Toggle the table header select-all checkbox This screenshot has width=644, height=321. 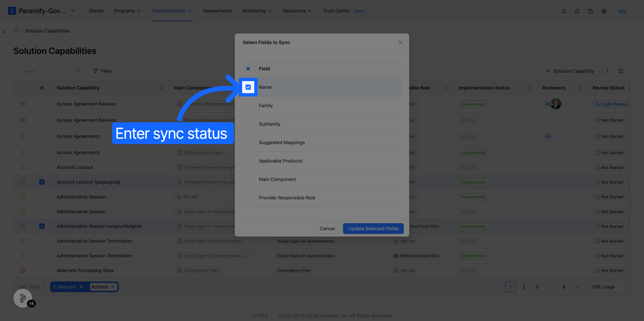(x=42, y=88)
